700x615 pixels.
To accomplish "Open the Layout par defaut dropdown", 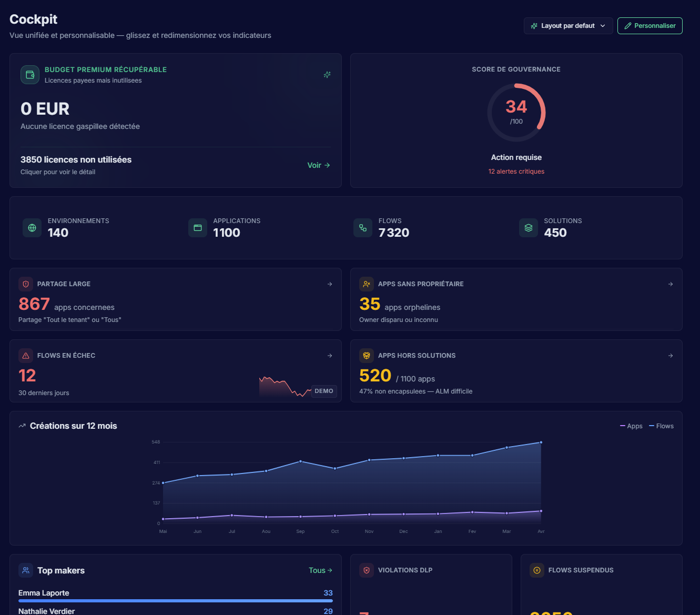I will (x=568, y=25).
